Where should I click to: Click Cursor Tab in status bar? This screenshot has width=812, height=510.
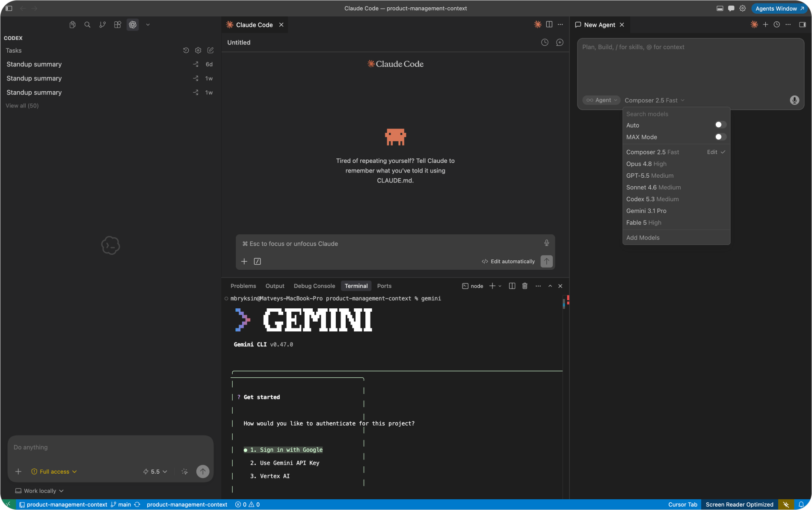(x=682, y=504)
